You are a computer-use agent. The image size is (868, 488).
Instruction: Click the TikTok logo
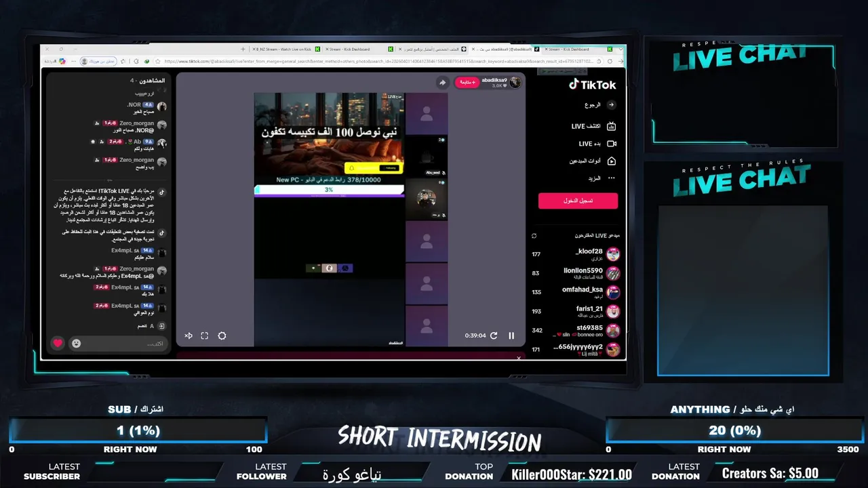592,85
